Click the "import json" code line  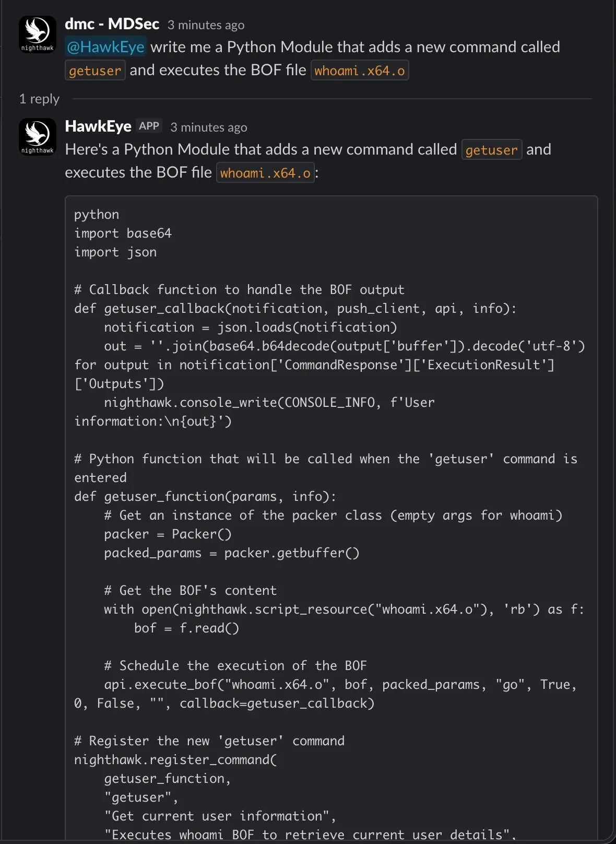(115, 252)
